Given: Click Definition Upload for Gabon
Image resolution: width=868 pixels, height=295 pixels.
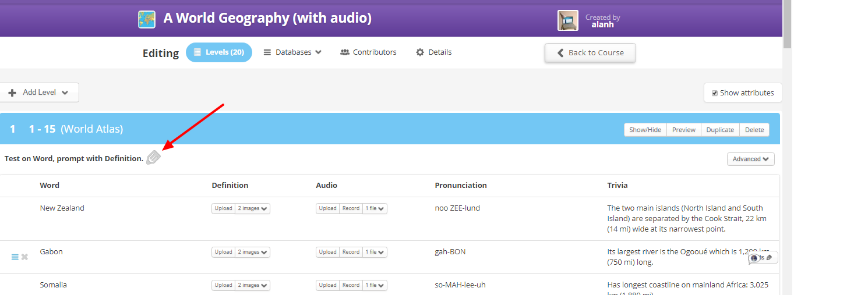Looking at the screenshot, I should pos(223,252).
